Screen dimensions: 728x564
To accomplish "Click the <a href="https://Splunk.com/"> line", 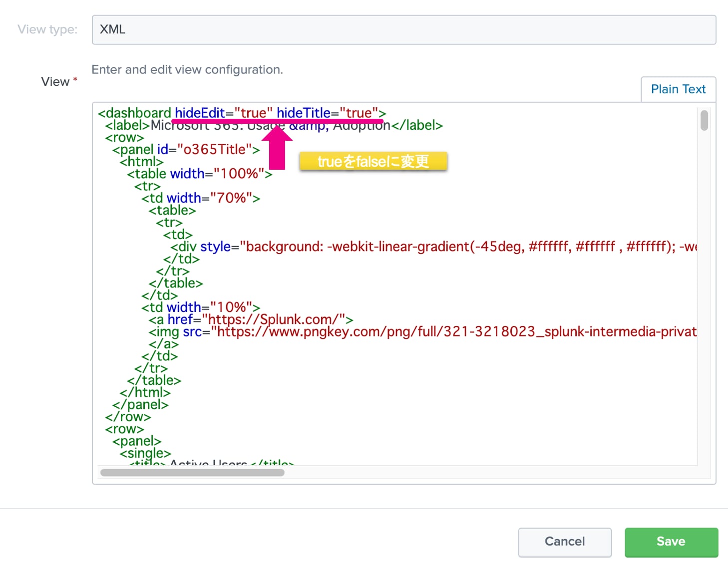I will pos(251,319).
